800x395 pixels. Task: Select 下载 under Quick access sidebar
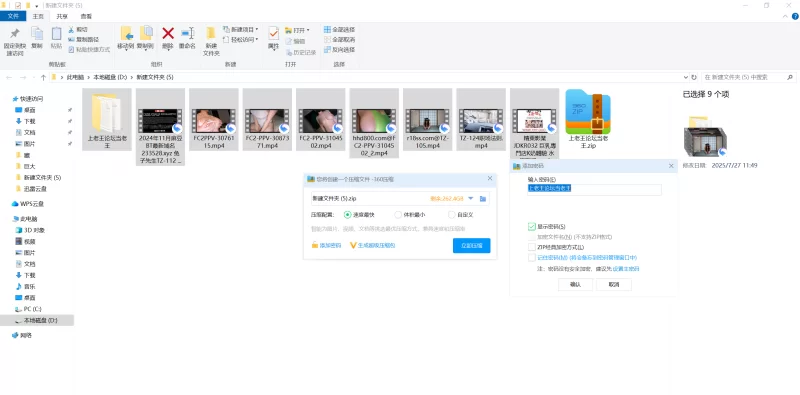pyautogui.click(x=29, y=121)
